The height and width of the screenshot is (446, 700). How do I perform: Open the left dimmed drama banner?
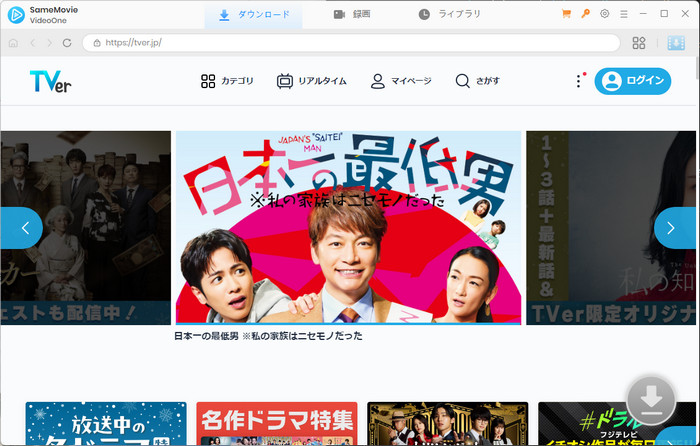[x=86, y=228]
